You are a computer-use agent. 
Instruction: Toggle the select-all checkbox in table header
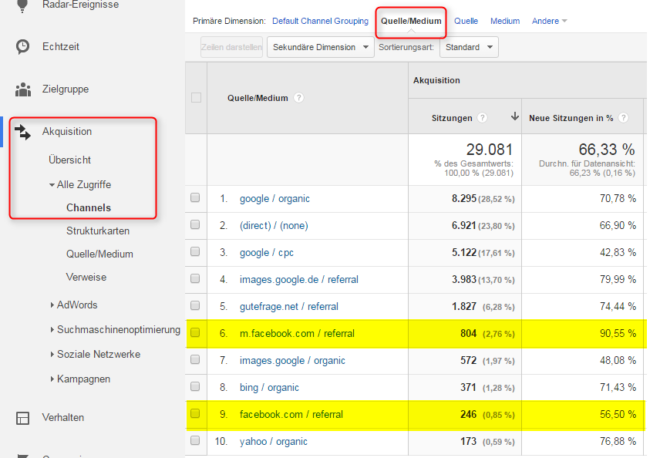(x=196, y=98)
